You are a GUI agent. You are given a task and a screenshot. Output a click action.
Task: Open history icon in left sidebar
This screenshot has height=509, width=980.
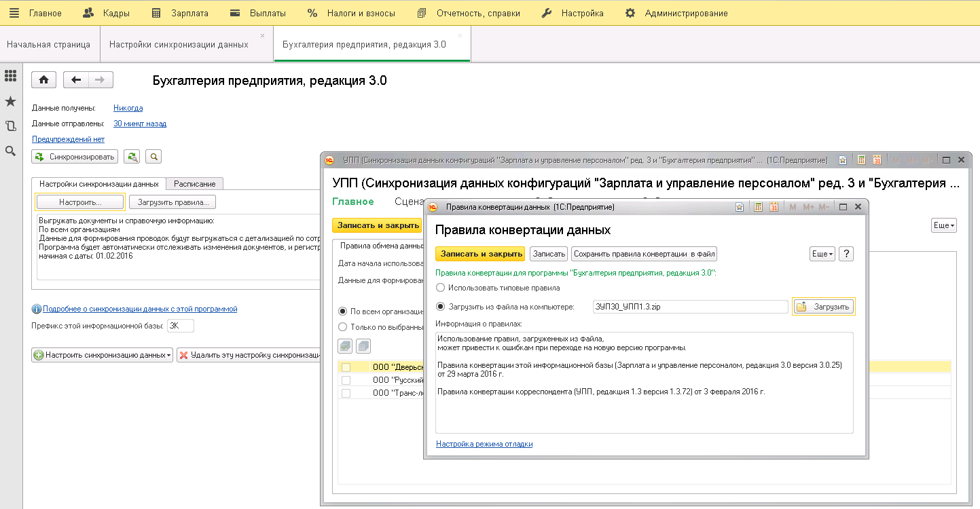[10, 126]
